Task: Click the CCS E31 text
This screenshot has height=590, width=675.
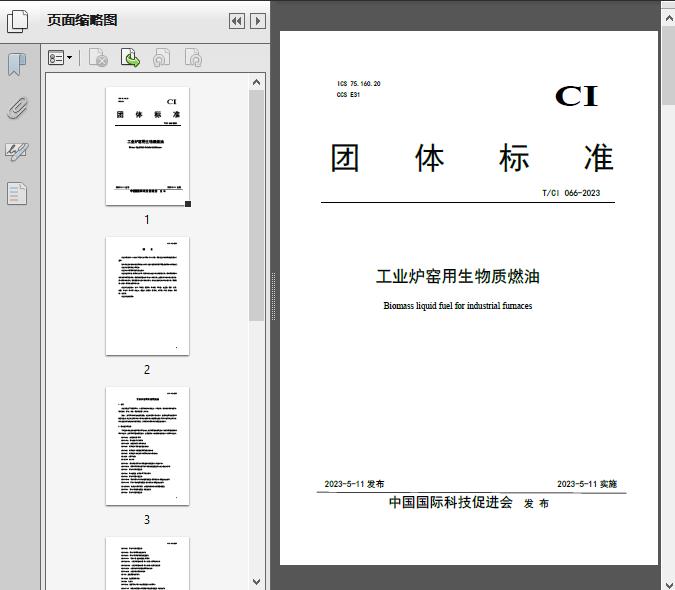Action: (348, 95)
